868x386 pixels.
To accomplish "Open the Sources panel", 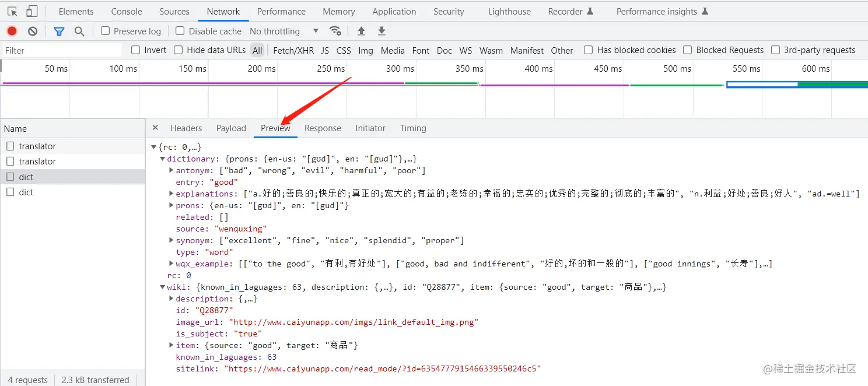I will point(174,11).
